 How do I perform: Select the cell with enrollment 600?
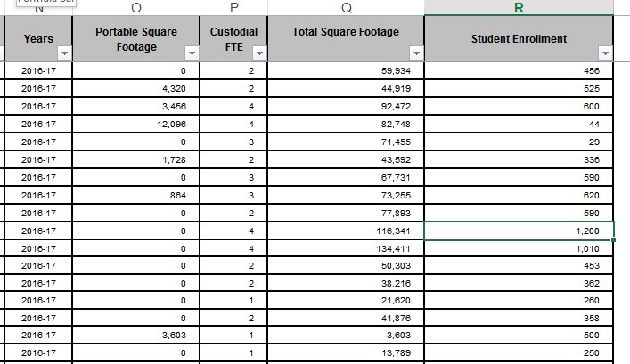(x=519, y=106)
